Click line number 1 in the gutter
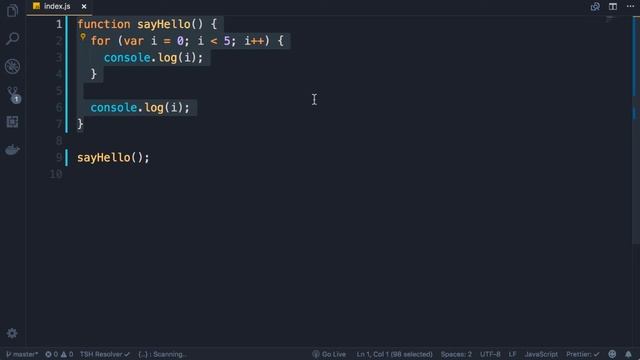 [x=59, y=24]
